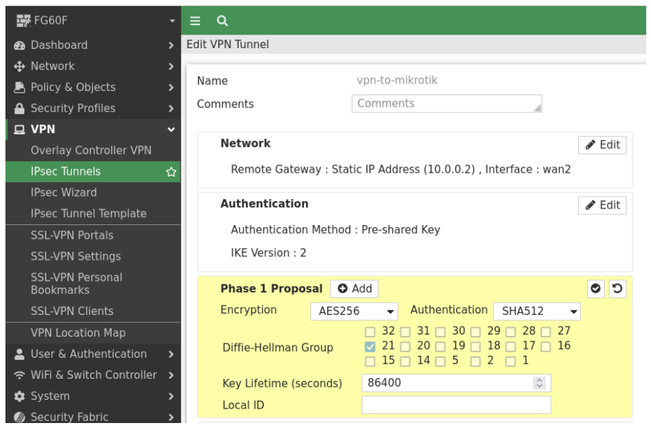Open SSL-VPN Settings menu item

point(76,256)
